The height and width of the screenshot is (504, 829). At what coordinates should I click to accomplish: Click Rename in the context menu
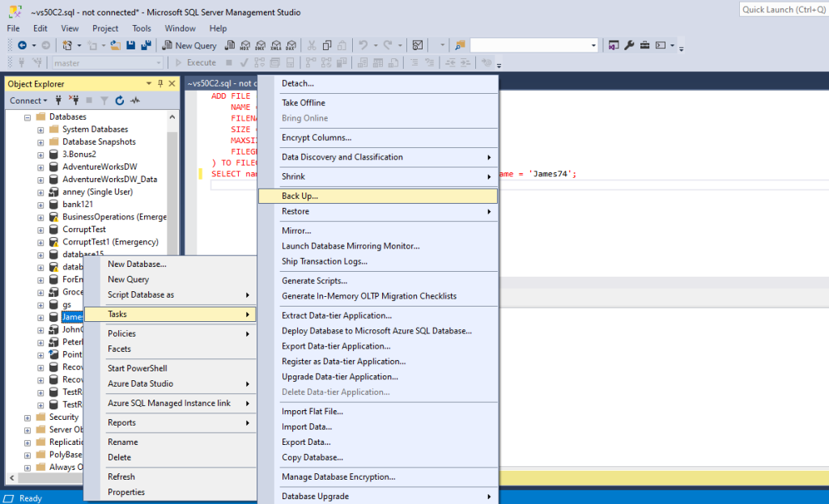tap(170, 443)
